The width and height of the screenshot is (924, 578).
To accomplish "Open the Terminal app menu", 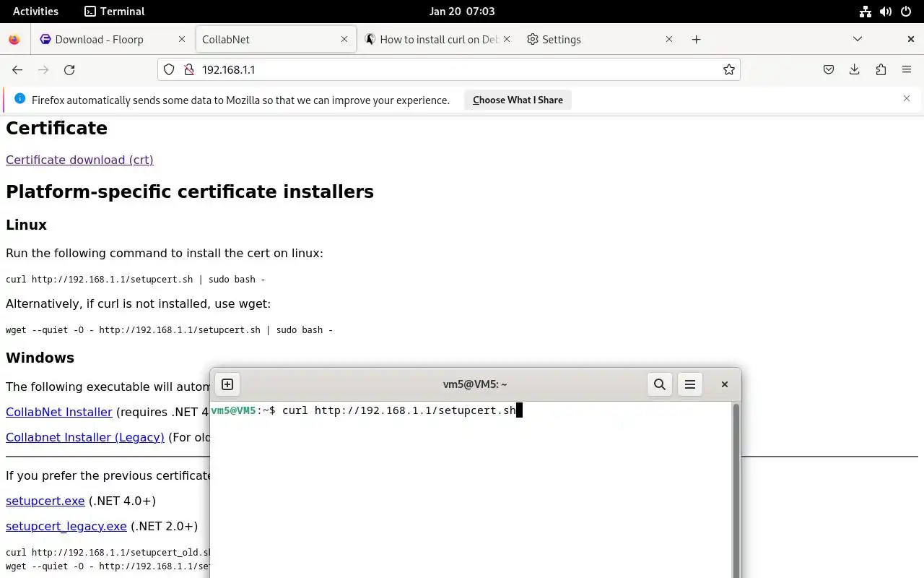I will [x=114, y=12].
